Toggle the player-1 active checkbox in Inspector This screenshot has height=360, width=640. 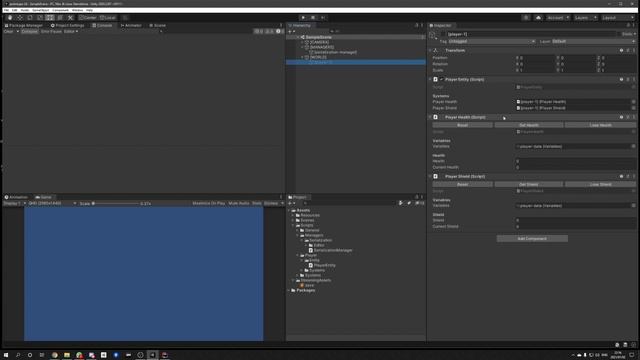click(443, 34)
